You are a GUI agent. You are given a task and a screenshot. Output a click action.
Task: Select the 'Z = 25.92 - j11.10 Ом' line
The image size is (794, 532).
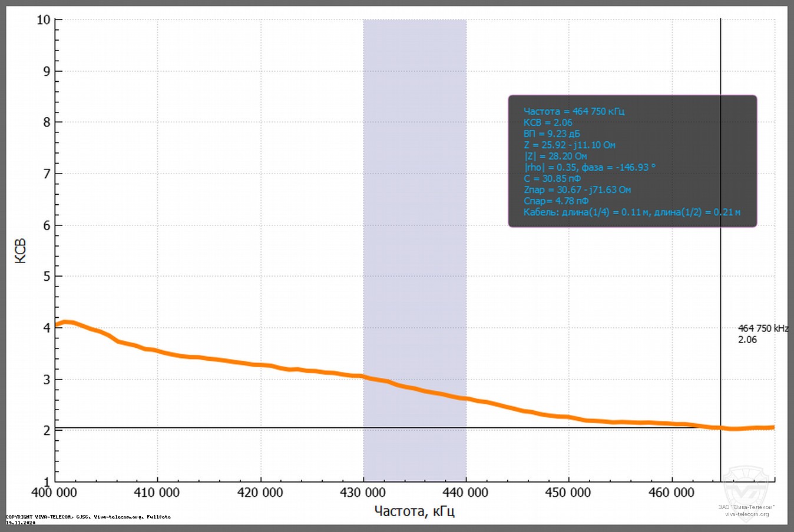(x=569, y=145)
